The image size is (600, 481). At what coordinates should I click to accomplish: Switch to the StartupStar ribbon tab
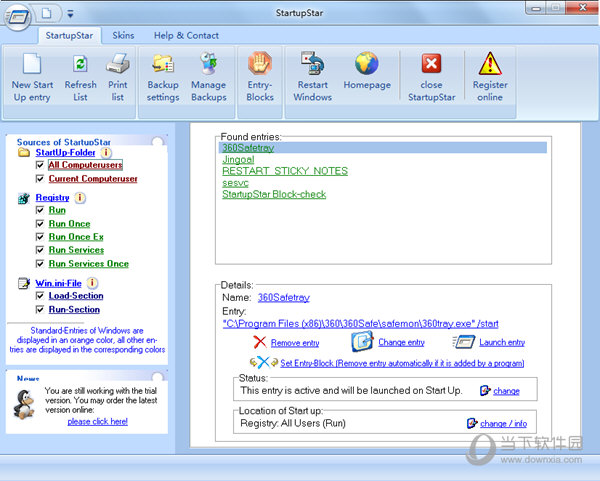(69, 36)
